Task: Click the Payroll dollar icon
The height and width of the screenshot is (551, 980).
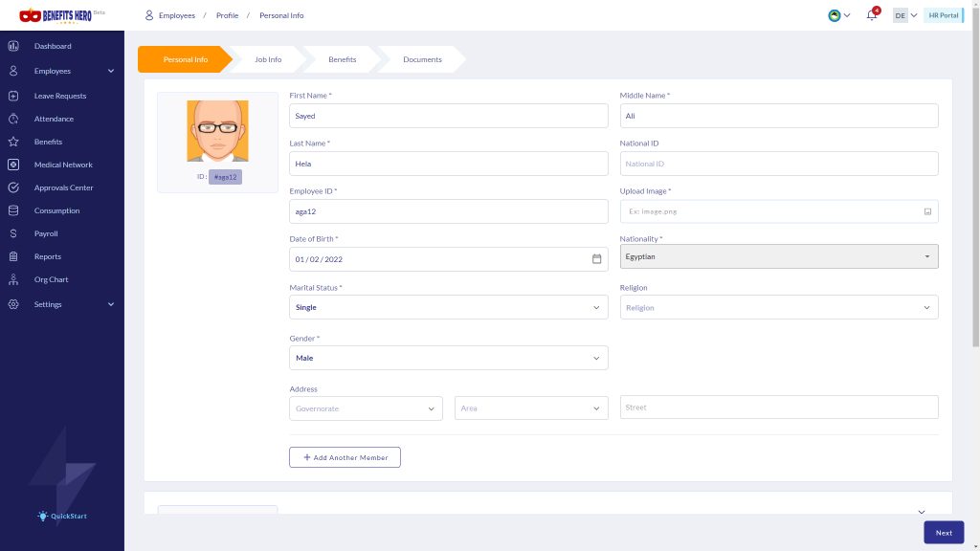Action: coord(13,233)
